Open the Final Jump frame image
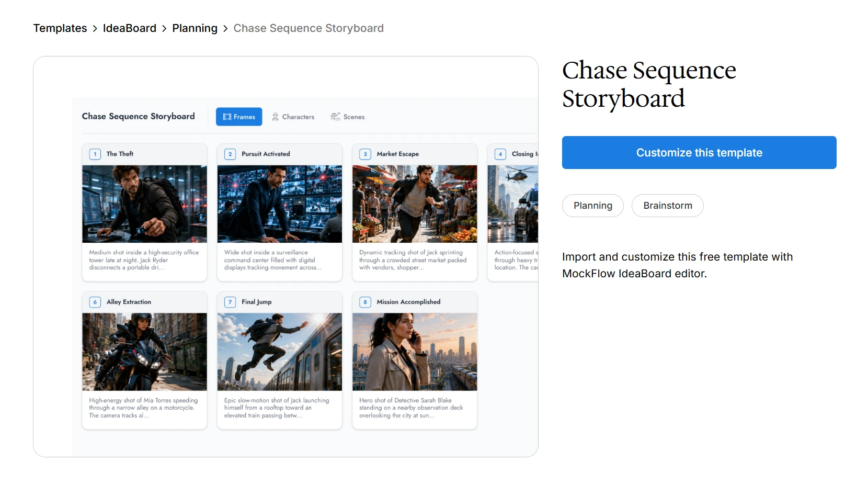The width and height of the screenshot is (868, 484). 280,352
